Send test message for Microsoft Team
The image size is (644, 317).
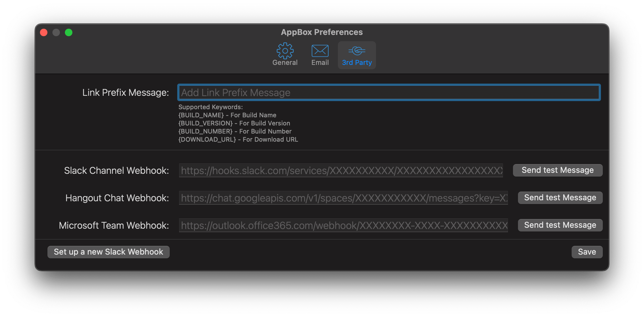(560, 225)
